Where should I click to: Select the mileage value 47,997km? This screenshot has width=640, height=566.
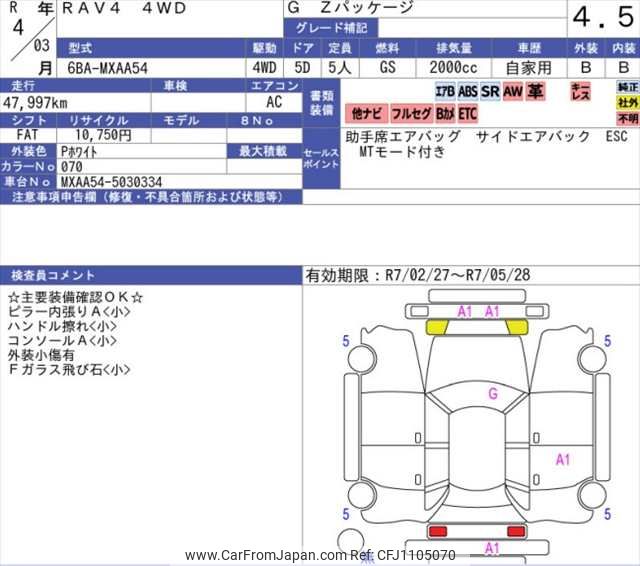35,103
